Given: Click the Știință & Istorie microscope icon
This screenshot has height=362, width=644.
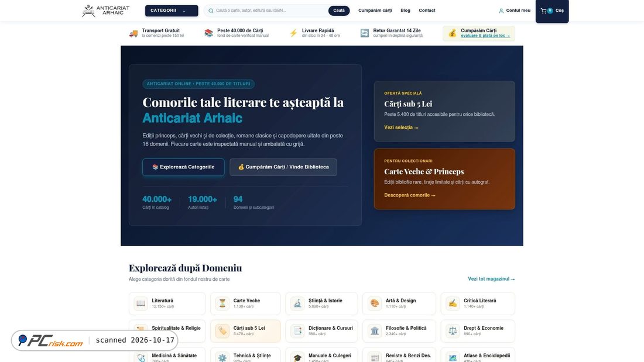Looking at the screenshot, I should [297, 304].
